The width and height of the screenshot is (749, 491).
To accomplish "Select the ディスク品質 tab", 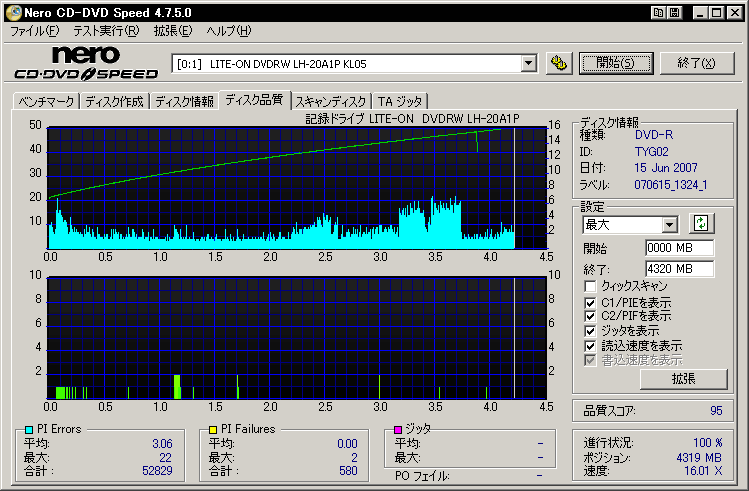I will point(254,100).
